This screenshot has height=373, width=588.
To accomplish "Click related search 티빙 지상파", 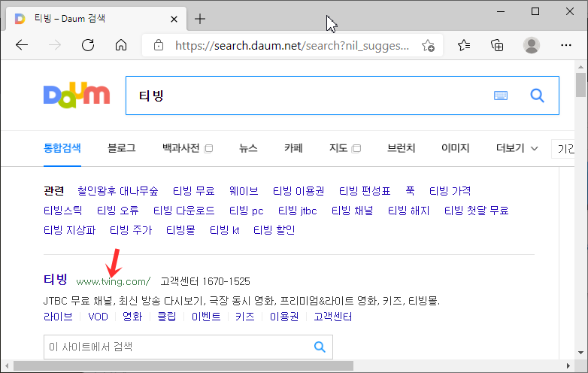I will [x=69, y=230].
